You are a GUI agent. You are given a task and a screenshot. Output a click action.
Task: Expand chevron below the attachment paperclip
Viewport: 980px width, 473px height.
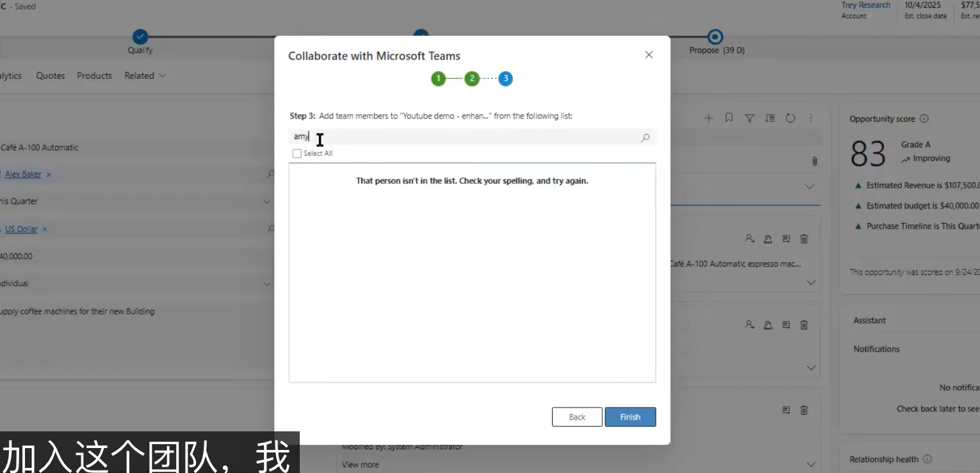point(810,187)
